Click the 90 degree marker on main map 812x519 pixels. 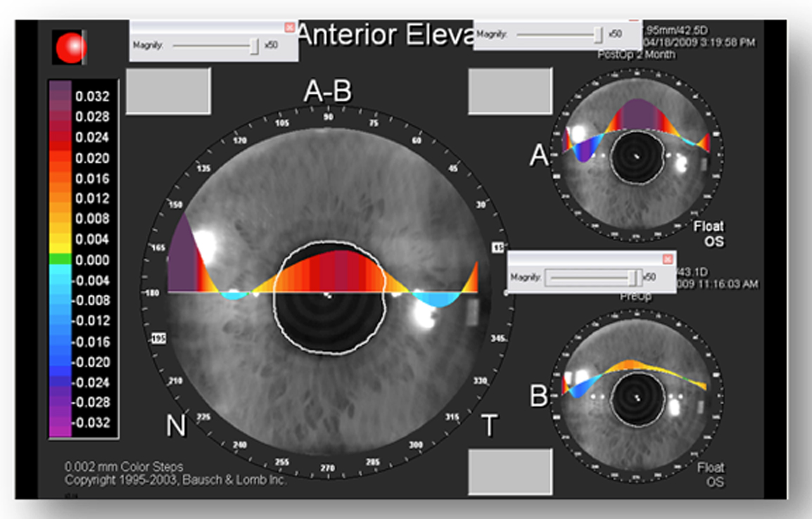click(x=327, y=117)
